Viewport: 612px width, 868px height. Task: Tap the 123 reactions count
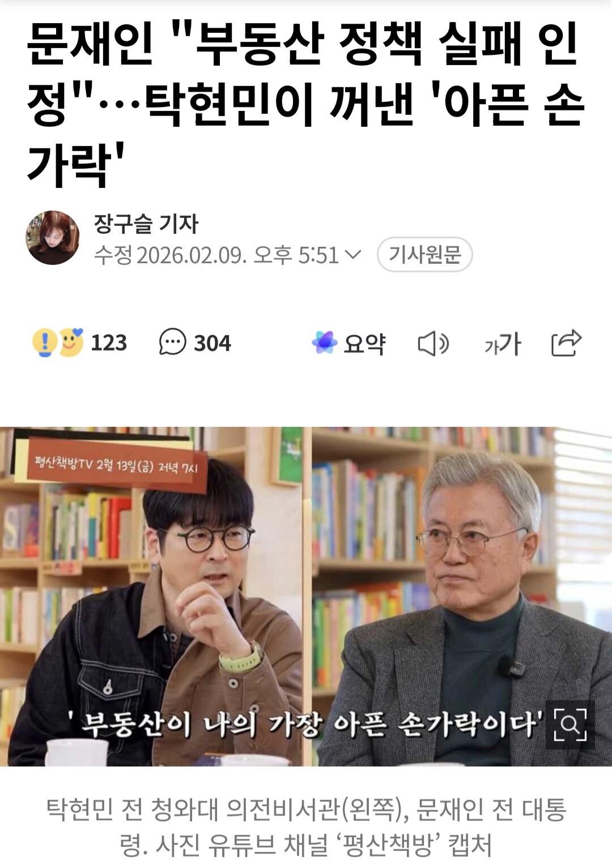click(109, 343)
